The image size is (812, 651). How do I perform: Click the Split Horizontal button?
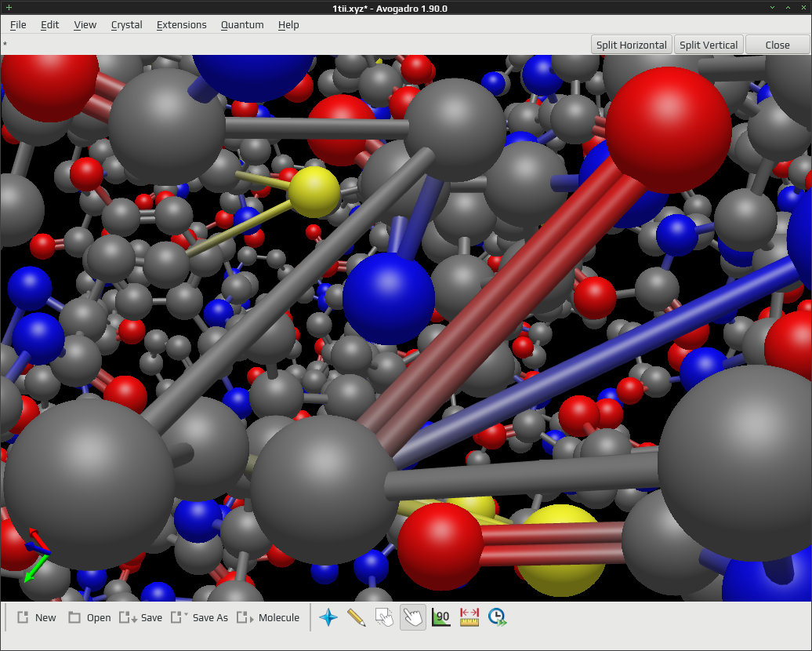pos(631,45)
